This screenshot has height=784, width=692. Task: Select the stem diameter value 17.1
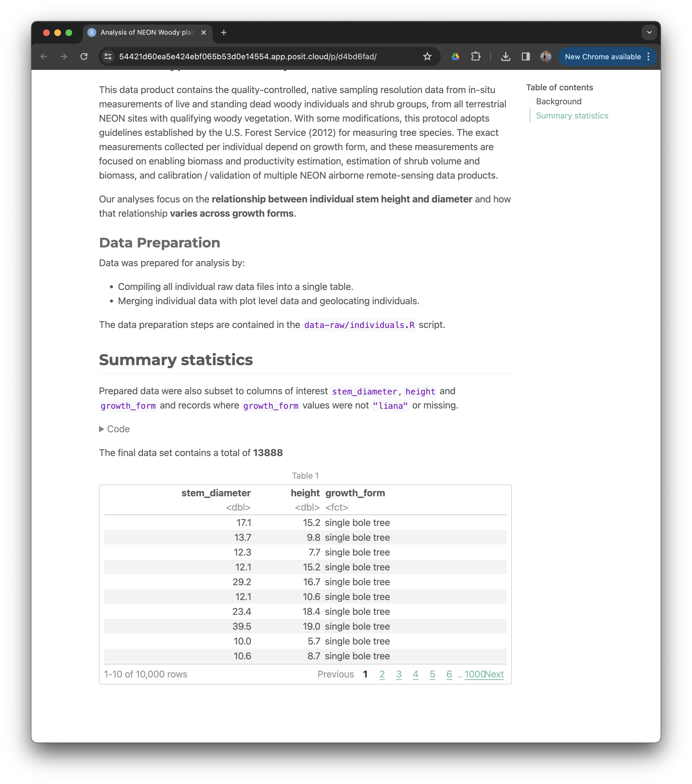[244, 523]
